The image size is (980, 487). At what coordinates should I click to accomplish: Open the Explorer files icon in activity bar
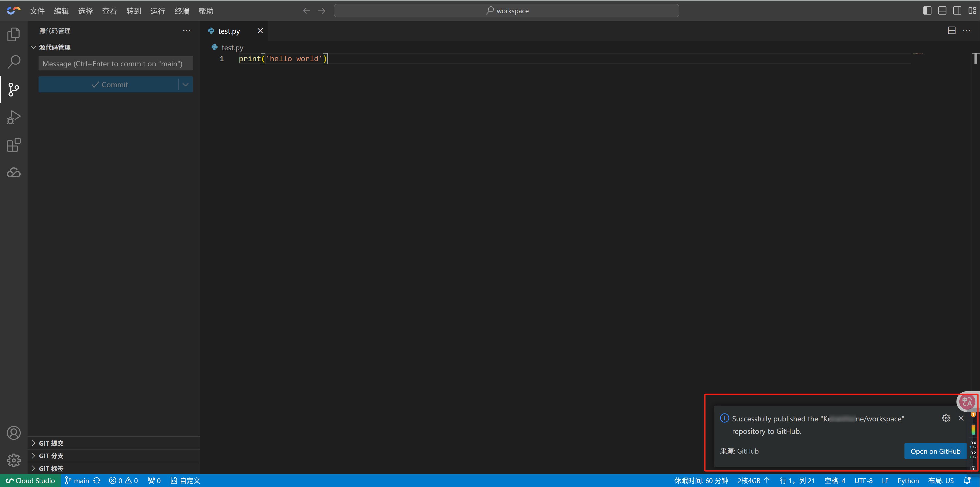point(14,34)
